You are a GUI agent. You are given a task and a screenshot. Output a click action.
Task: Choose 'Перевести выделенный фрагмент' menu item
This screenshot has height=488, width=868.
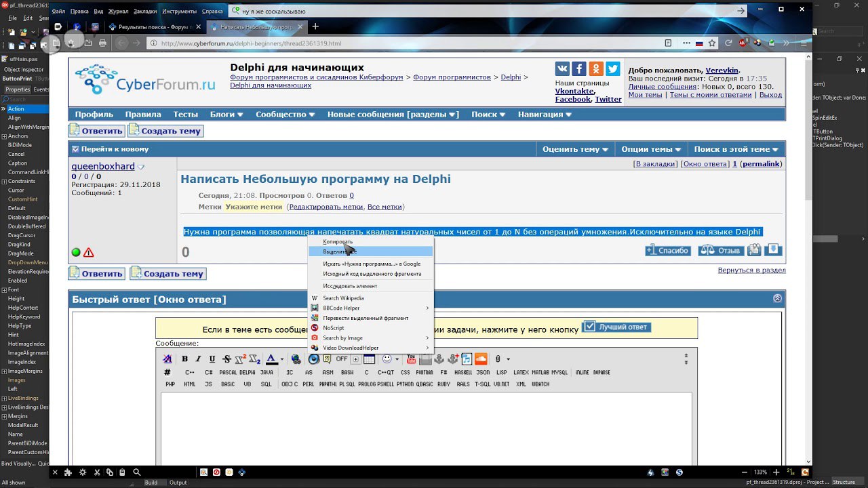click(x=370, y=318)
